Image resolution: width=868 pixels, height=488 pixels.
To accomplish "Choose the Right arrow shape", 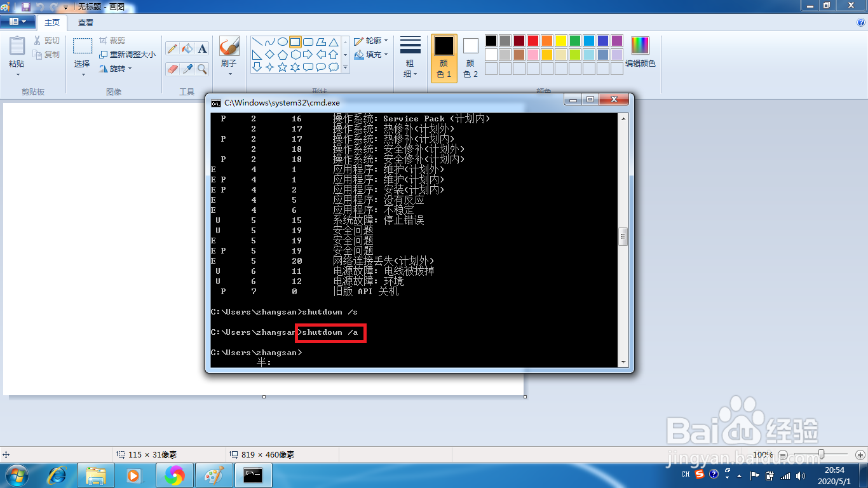I will [308, 55].
